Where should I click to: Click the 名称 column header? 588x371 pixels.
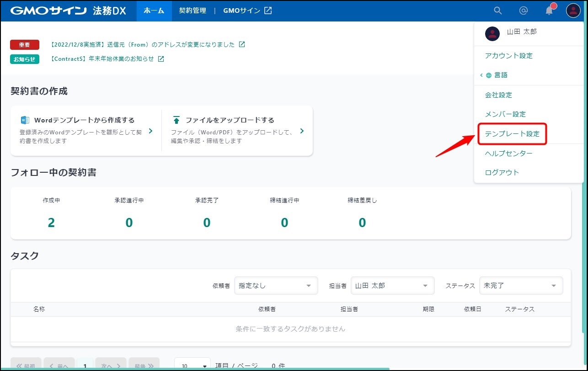(39, 309)
